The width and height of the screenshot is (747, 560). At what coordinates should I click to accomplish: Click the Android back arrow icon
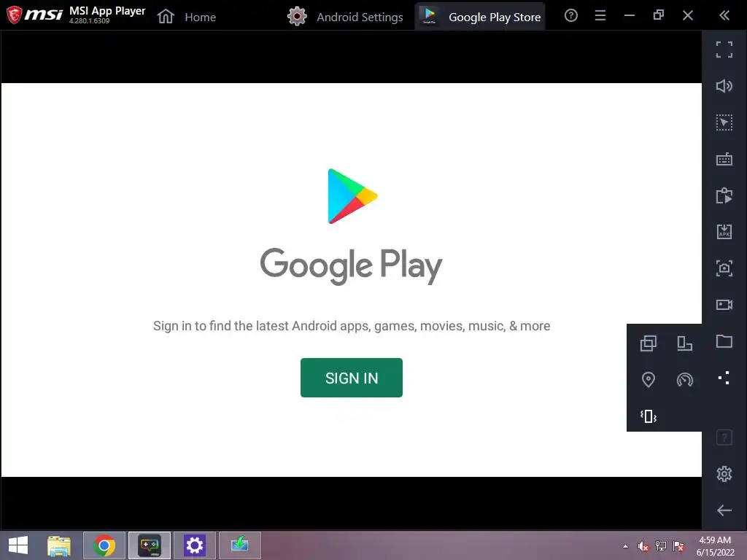click(724, 510)
